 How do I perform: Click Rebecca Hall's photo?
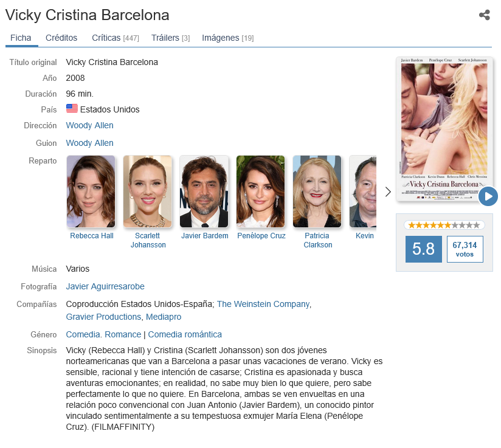[x=91, y=191]
